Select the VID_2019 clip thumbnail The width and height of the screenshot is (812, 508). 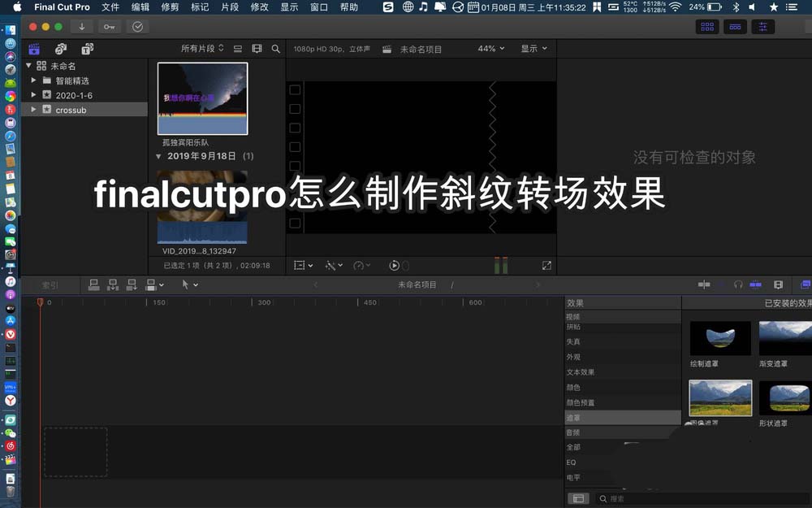[x=202, y=206]
